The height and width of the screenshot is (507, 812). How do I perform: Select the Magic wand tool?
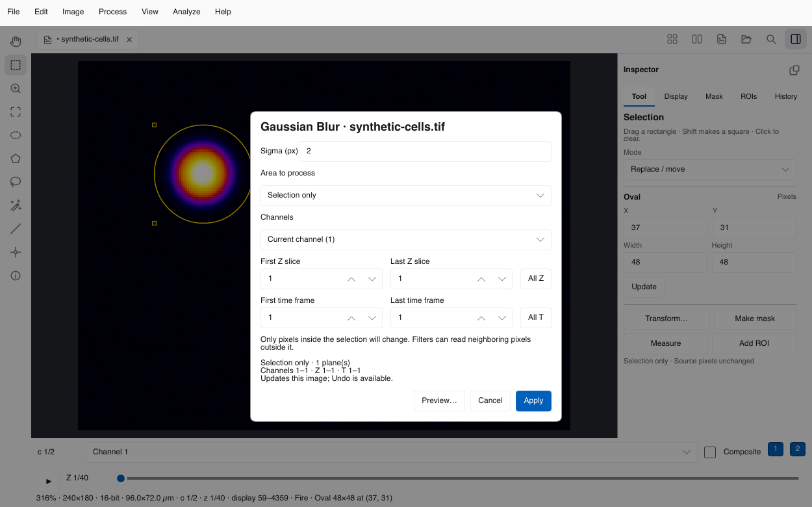click(16, 205)
